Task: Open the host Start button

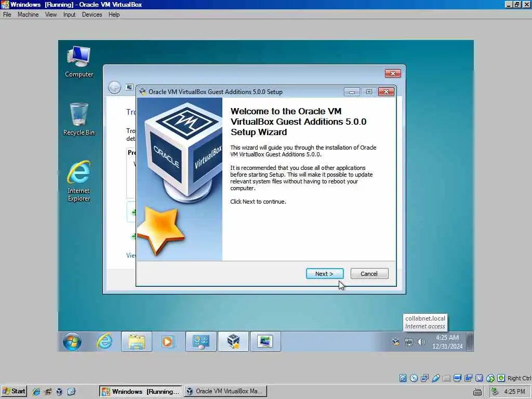Action: pos(14,391)
